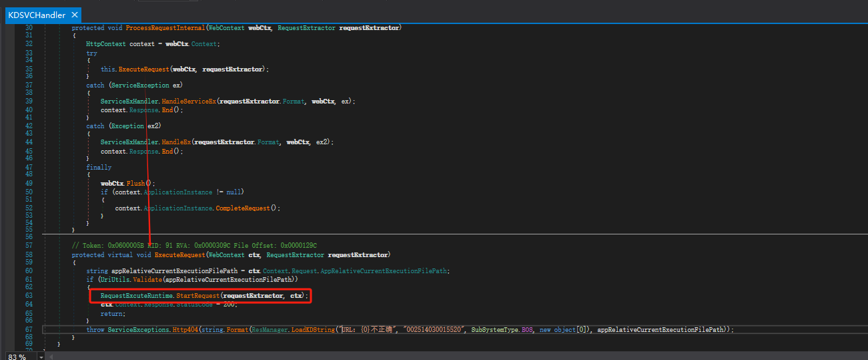Click ServiceExHandler class on line 39
Viewport: 868px width, 360px height.
click(x=131, y=102)
